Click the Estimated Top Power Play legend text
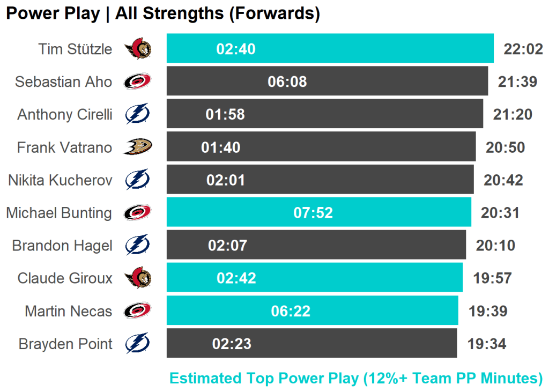This screenshot has width=549, height=392. coord(356,378)
